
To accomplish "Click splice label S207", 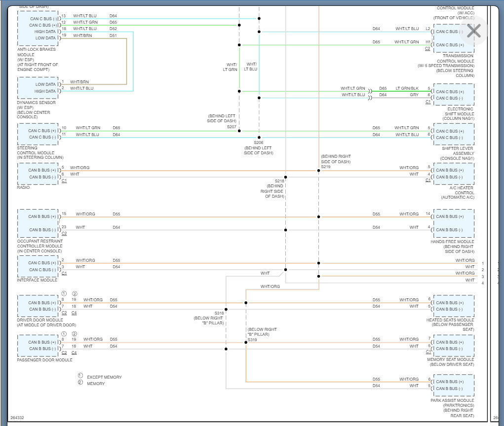I will 232,127.
